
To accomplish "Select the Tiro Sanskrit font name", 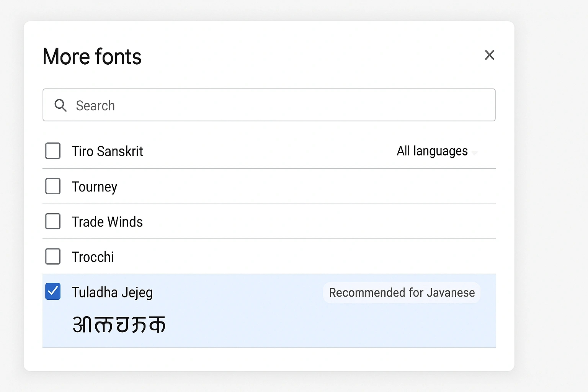I will click(107, 151).
